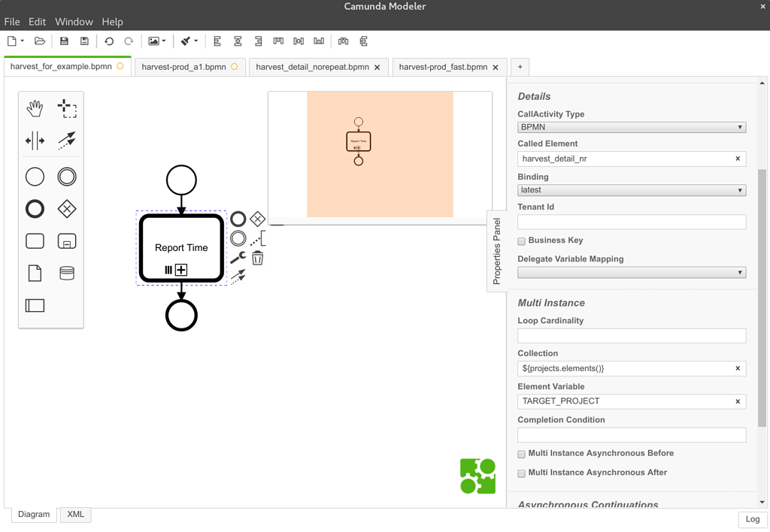This screenshot has width=770, height=532.
Task: Click the Export image icon
Action: coord(153,41)
